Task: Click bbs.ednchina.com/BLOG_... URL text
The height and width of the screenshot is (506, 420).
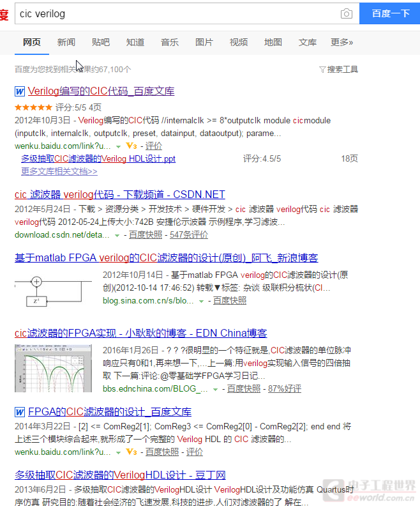Action: [155, 389]
